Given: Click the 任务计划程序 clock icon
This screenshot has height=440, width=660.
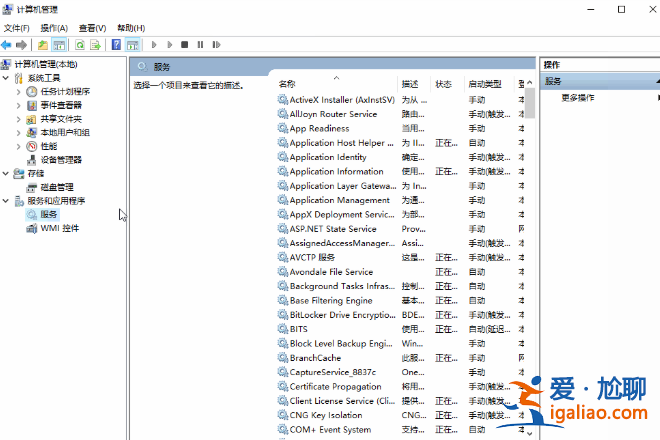Looking at the screenshot, I should tap(32, 92).
